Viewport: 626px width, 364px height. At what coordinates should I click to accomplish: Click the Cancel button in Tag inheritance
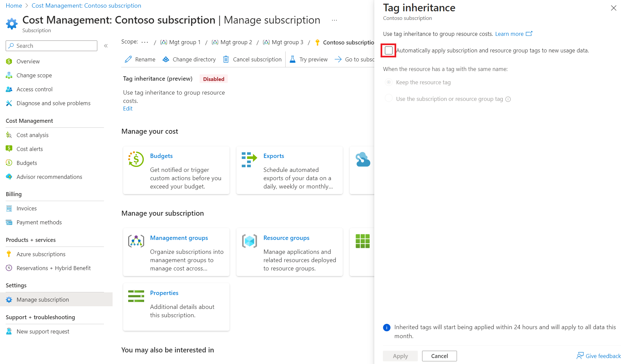click(439, 356)
